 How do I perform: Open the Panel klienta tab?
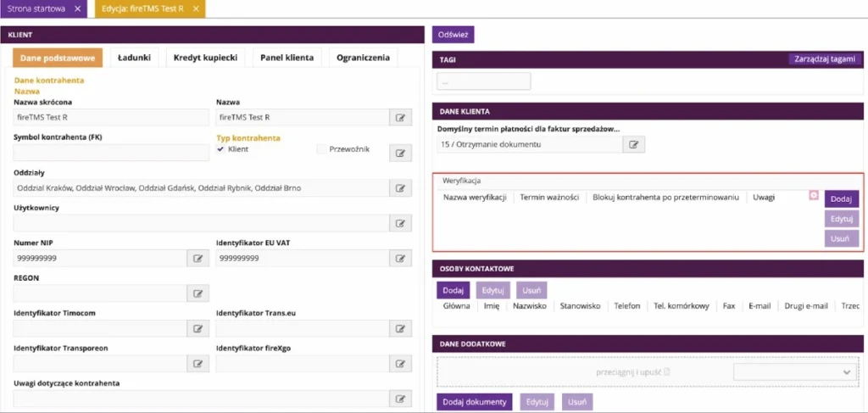pyautogui.click(x=287, y=58)
